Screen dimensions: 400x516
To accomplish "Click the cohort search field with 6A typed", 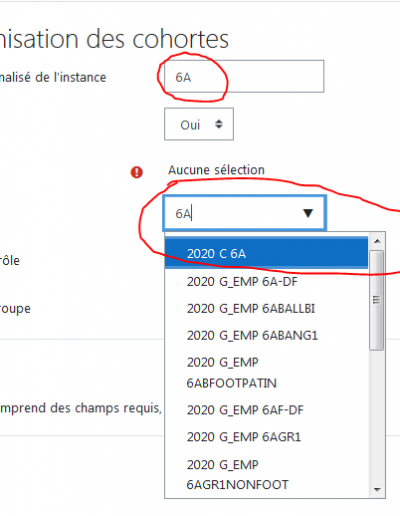I will pos(244,213).
